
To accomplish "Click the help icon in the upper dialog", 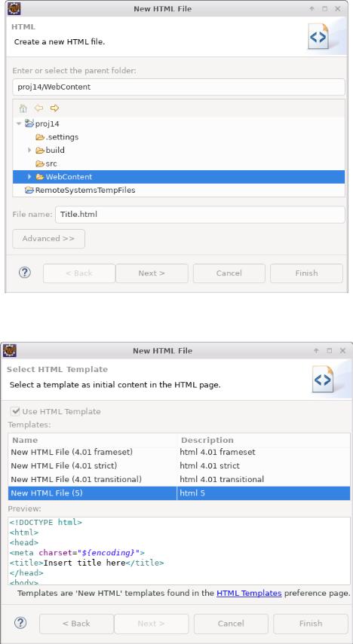I will [25, 273].
